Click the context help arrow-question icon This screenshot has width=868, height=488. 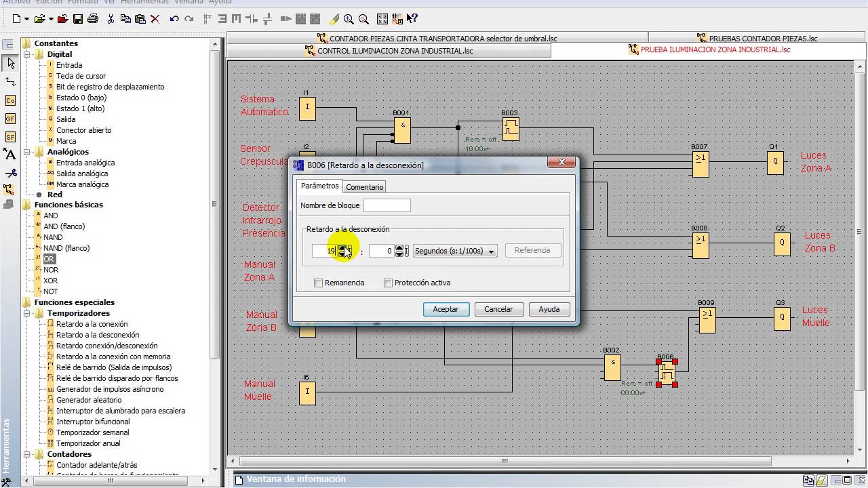[x=412, y=19]
